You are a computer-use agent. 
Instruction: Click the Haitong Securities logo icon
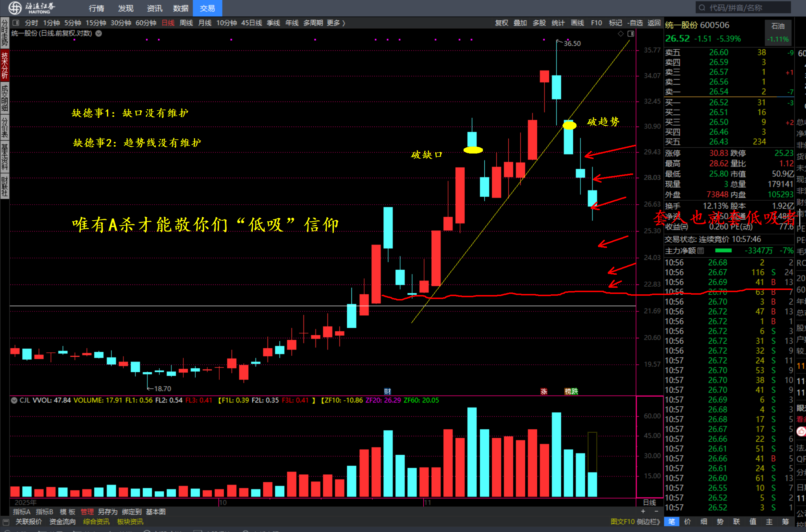coord(15,8)
